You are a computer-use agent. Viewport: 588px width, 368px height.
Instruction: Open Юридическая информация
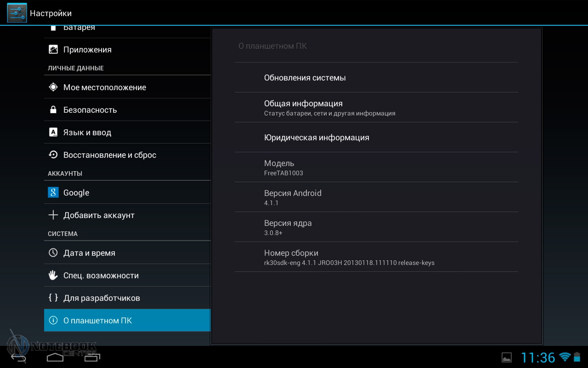pos(376,138)
